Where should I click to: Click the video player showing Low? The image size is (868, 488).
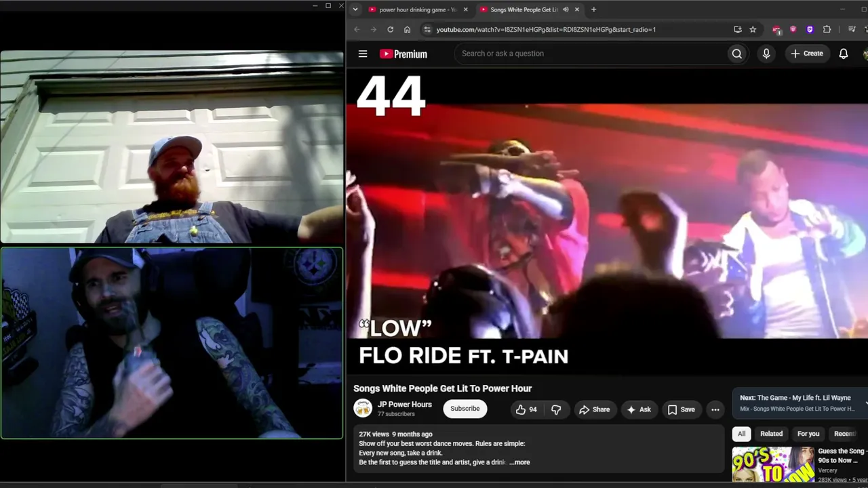point(607,222)
